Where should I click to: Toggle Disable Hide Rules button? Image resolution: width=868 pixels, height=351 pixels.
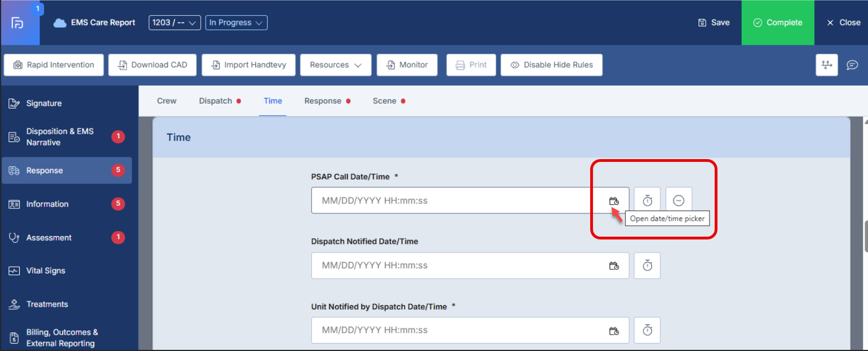point(551,65)
